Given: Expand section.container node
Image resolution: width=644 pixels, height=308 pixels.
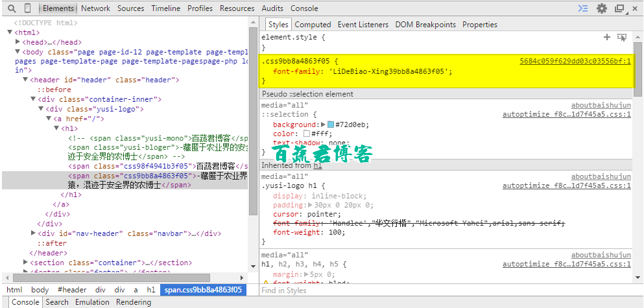Looking at the screenshot, I should click(25, 262).
